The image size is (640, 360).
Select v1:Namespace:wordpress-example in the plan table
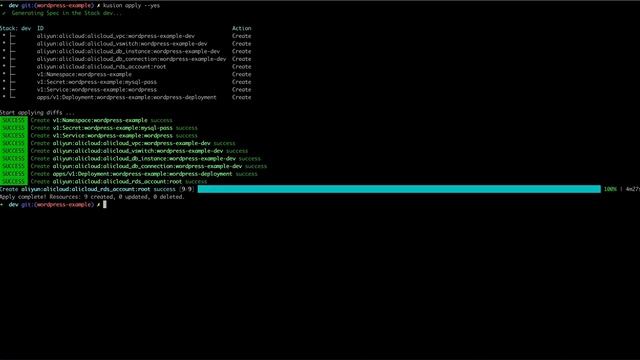click(x=84, y=74)
